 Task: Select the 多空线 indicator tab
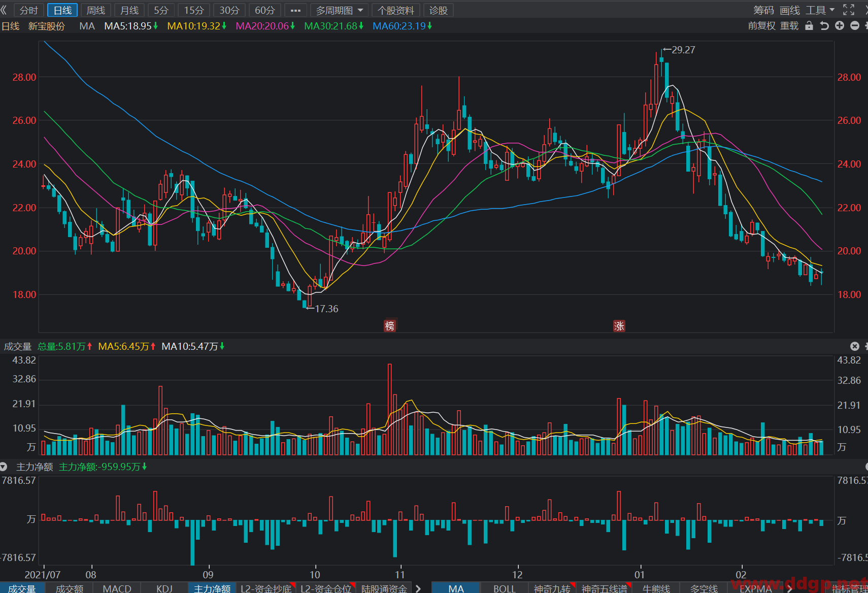(x=704, y=588)
